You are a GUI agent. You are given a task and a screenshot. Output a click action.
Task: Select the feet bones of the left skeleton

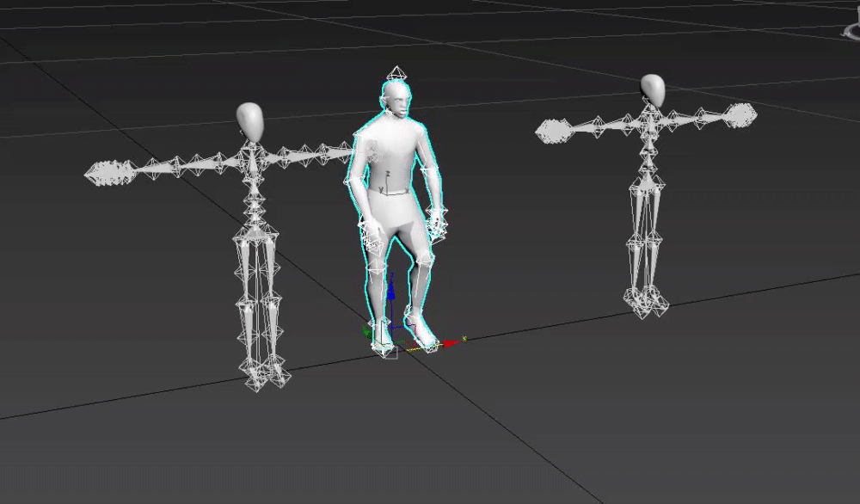click(x=266, y=376)
